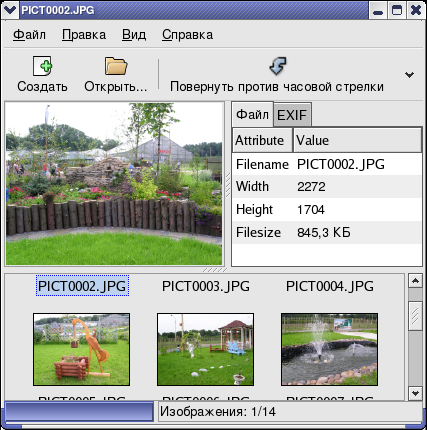427x430 pixels.
Task: Click the Filename attribute label
Action: click(x=262, y=164)
